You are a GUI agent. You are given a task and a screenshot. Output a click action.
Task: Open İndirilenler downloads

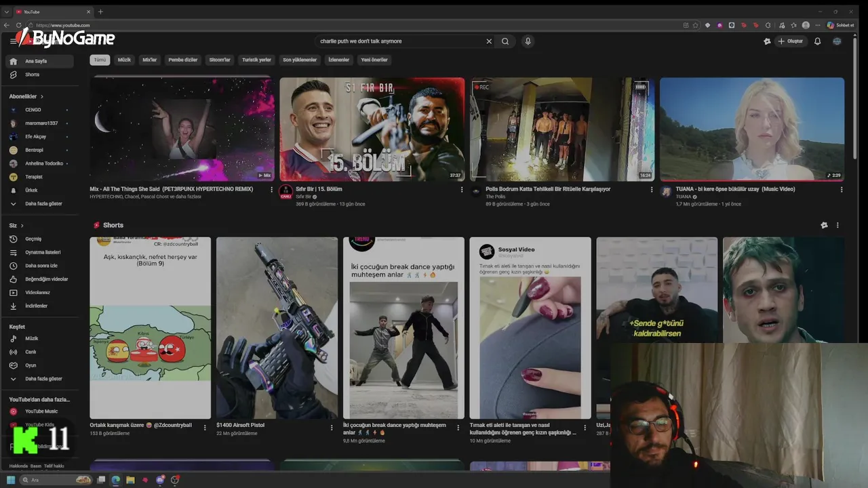(39, 306)
